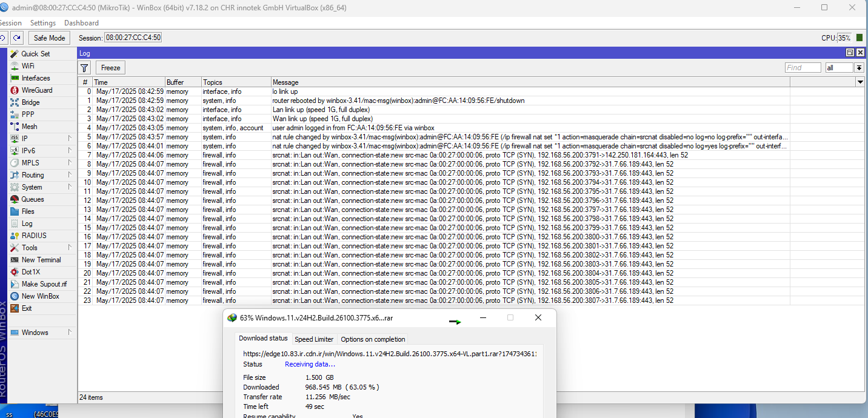This screenshot has width=868, height=418.
Task: Click the undo arrow in toolbar
Action: 2,38
